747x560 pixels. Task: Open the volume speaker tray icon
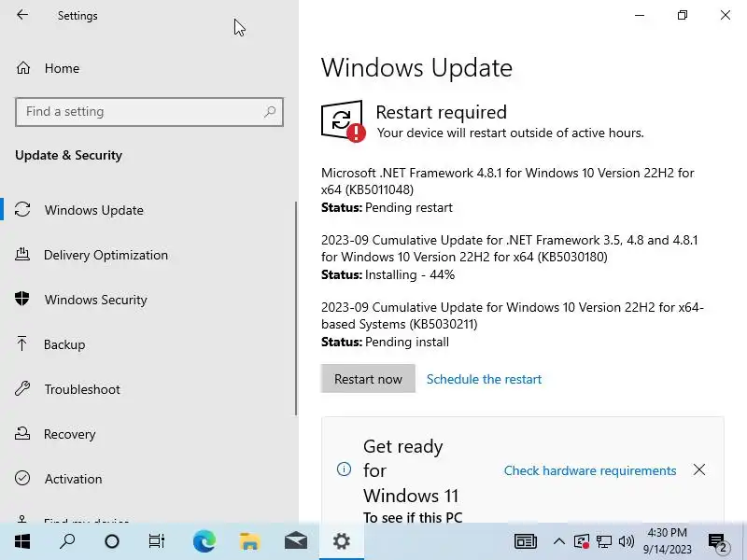(x=626, y=541)
